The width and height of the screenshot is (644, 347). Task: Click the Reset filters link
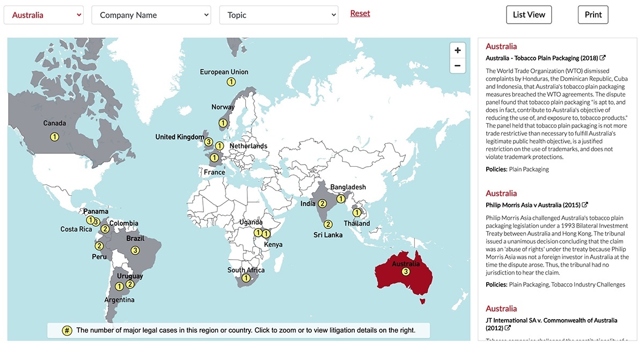coord(360,13)
